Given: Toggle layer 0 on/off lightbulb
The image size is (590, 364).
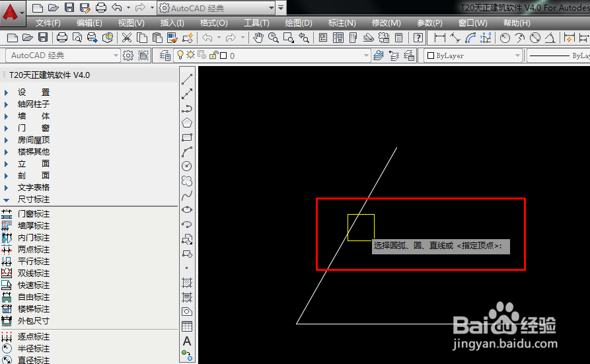Looking at the screenshot, I should [180, 55].
